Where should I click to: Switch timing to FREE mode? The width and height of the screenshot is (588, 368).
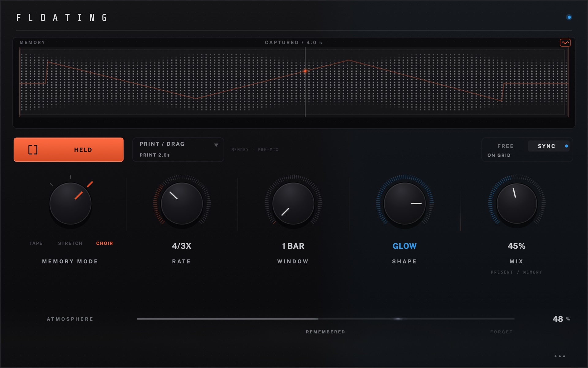pyautogui.click(x=505, y=146)
